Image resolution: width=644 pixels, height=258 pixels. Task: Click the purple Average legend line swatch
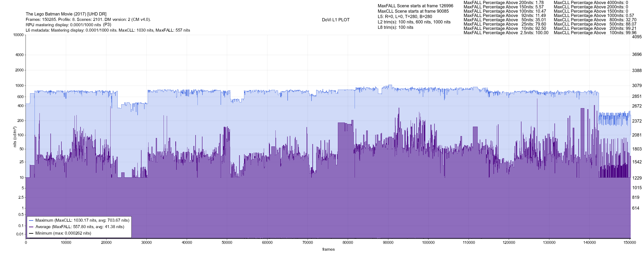coord(31,227)
